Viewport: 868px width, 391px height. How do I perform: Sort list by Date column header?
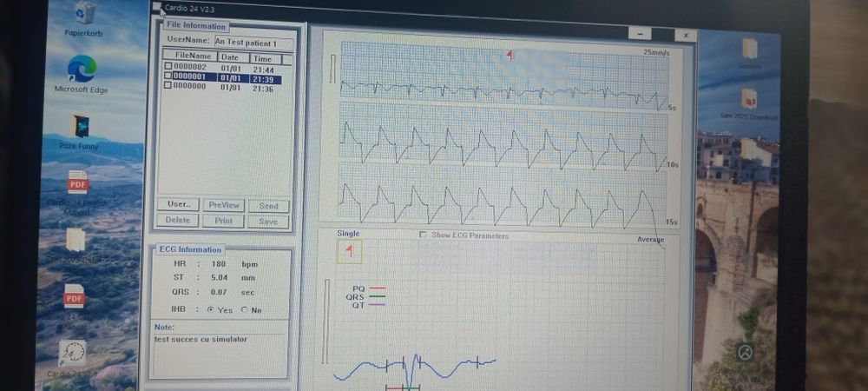(233, 57)
